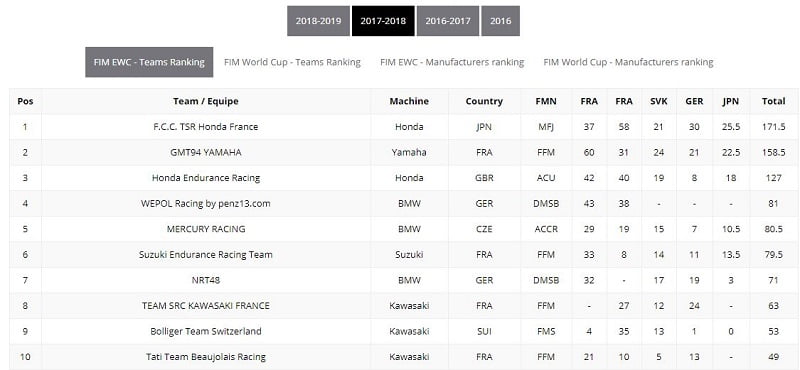Open FIM World Cup - Manufacturers ranking

628,62
